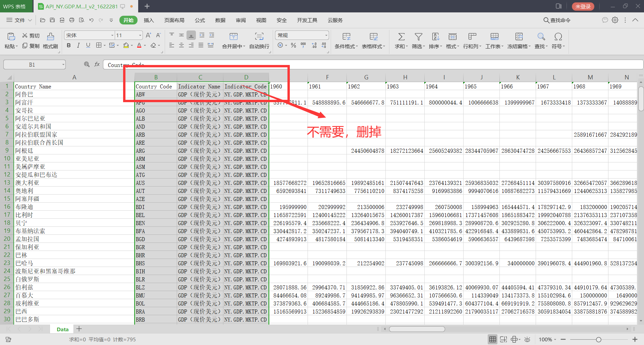Click the zoom out minus button

[x=563, y=339]
